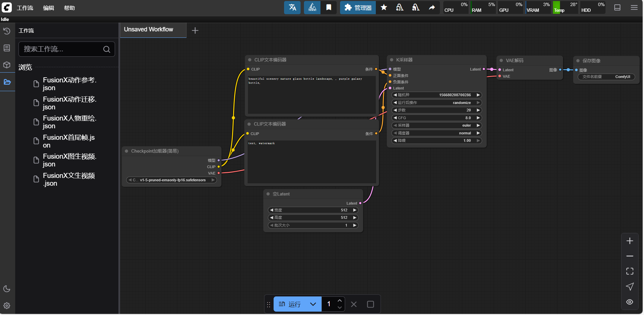This screenshot has height=315, width=644.
Task: Zoom in canvas with plus button
Action: tap(630, 241)
